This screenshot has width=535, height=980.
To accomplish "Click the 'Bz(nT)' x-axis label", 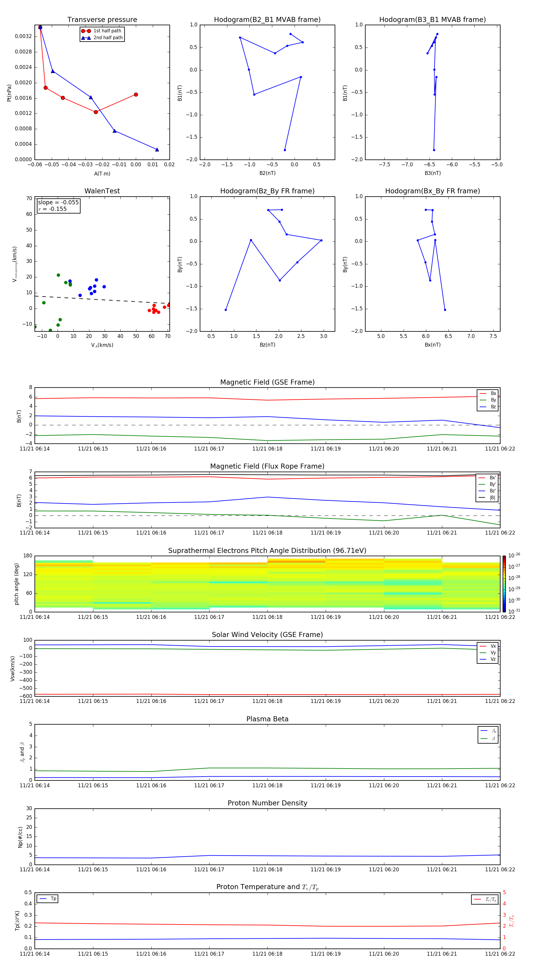I will point(267,345).
